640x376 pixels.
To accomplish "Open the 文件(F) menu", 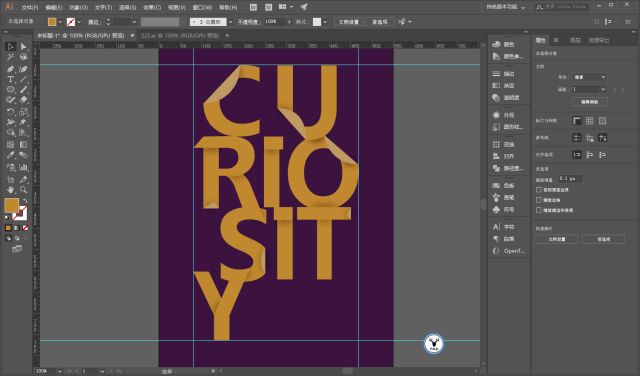I will coord(30,7).
